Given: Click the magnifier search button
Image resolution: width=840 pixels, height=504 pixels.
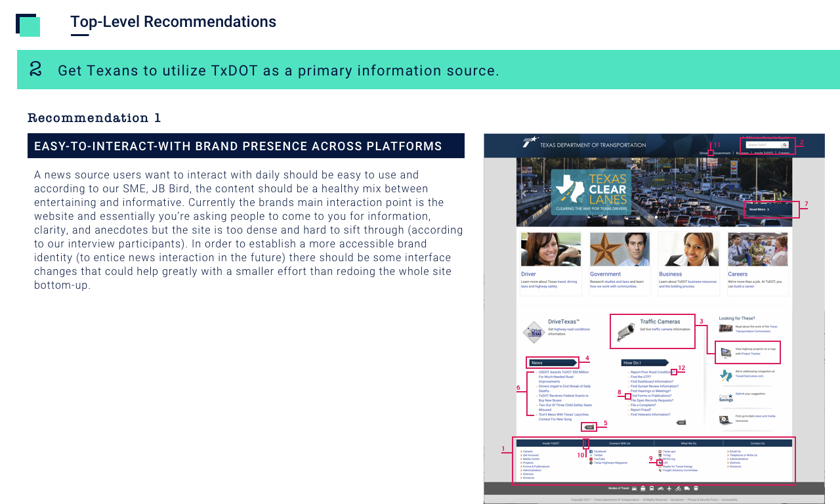Looking at the screenshot, I should [x=785, y=144].
